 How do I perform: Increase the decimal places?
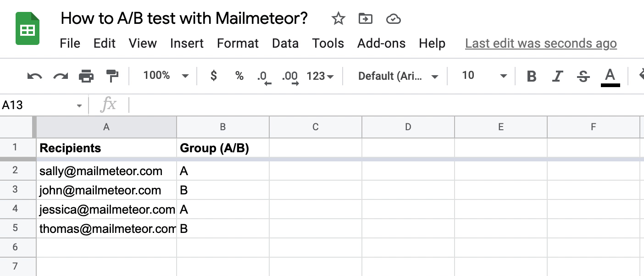290,77
